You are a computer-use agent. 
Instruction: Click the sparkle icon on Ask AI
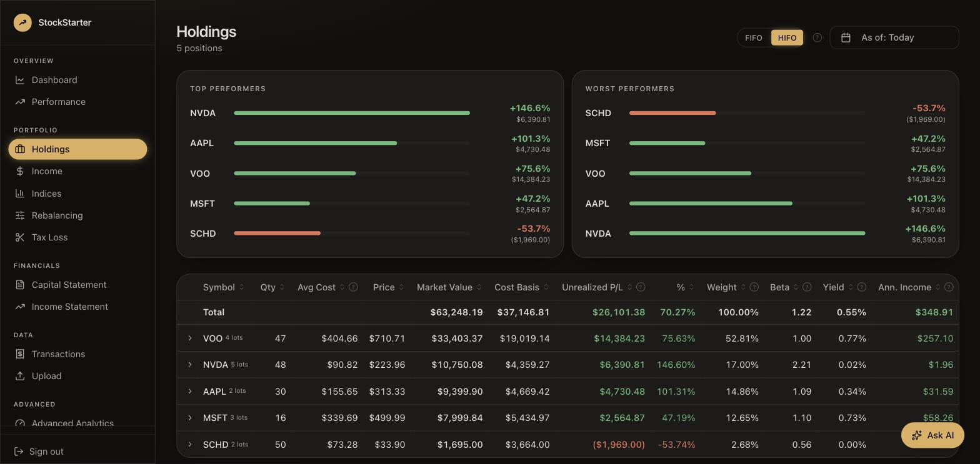tap(917, 435)
